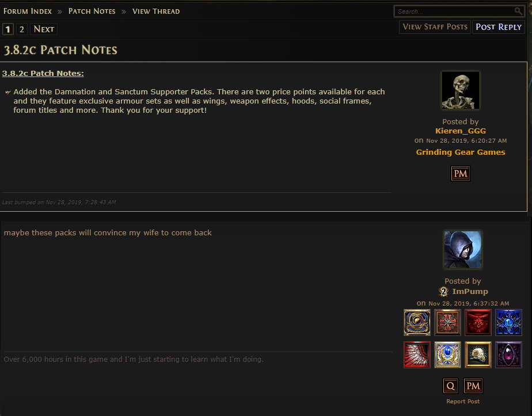Open View Staff Posts
The image size is (532, 416).
click(x=435, y=27)
